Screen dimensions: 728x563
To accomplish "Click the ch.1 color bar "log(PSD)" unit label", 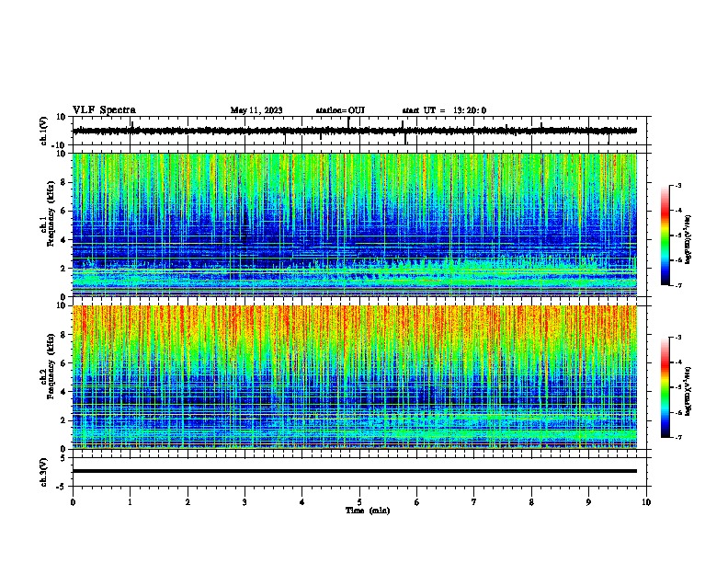I will (x=688, y=239).
